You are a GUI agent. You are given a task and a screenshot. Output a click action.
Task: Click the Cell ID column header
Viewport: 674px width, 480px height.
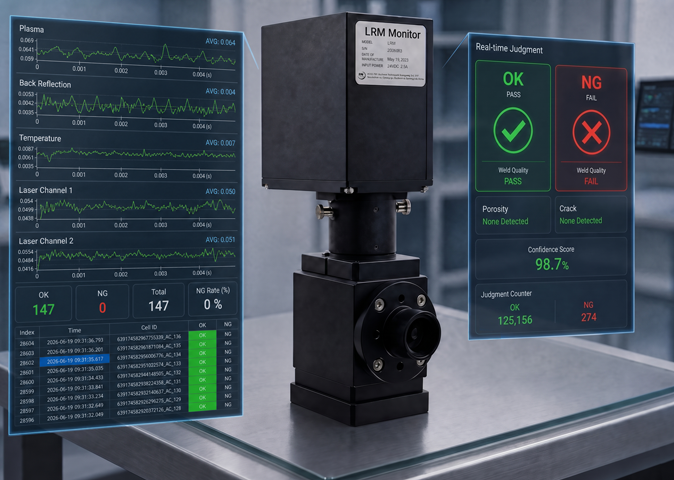149,327
